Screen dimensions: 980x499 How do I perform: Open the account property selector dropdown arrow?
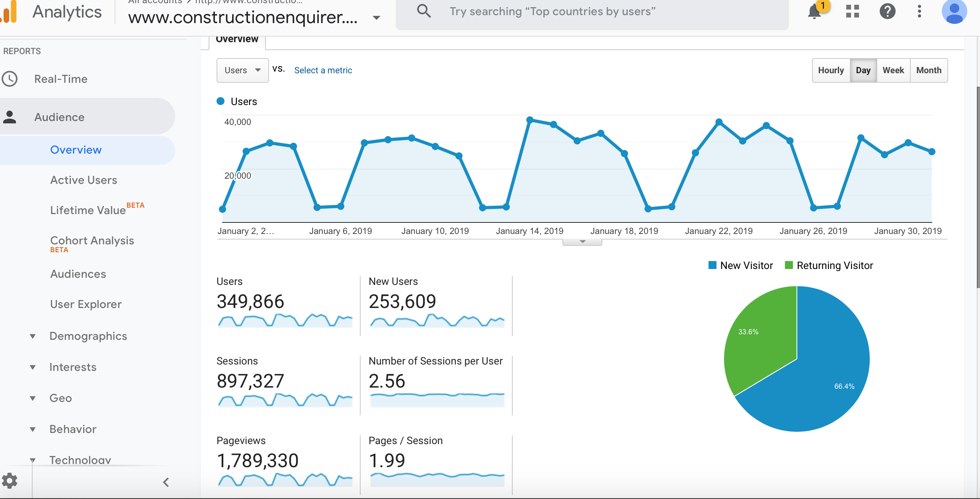[377, 18]
